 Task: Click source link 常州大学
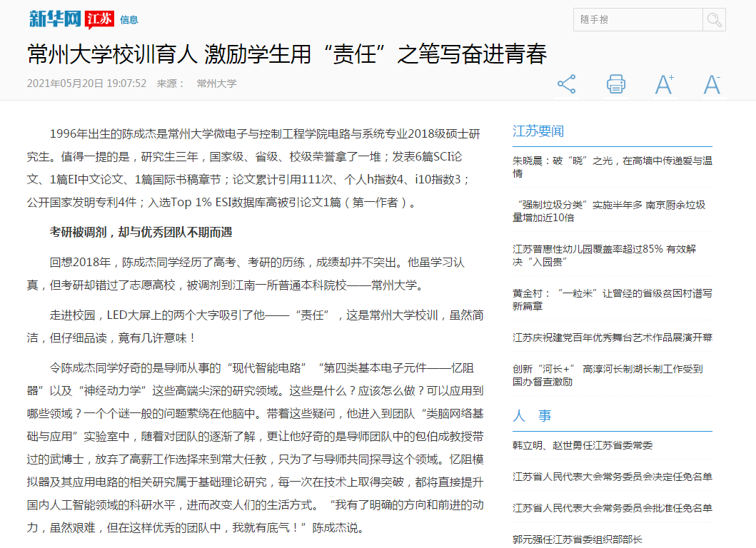point(216,83)
